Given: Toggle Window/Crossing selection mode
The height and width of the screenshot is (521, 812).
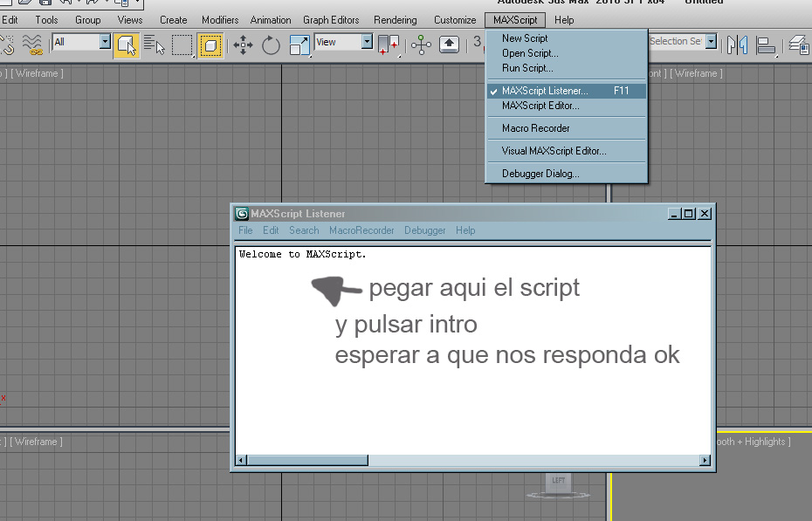Looking at the screenshot, I should tap(210, 45).
